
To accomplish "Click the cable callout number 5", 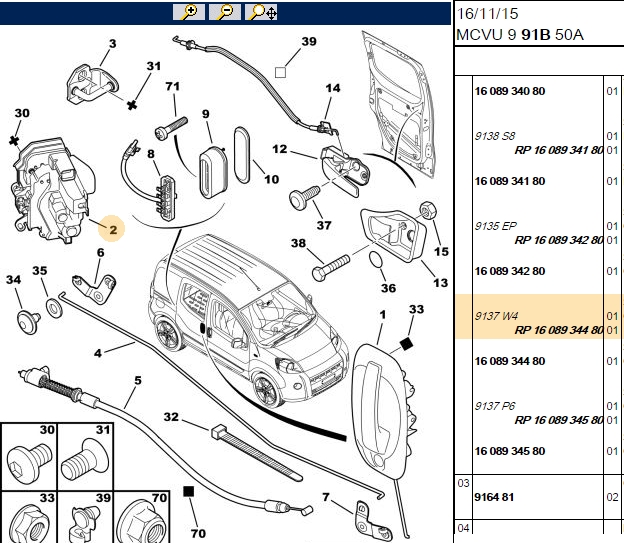I will click(138, 381).
